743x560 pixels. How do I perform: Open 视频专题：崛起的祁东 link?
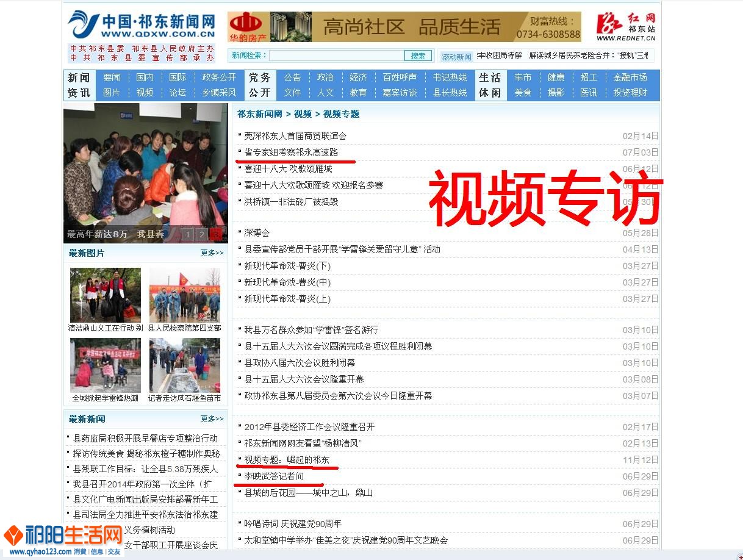pos(287,460)
